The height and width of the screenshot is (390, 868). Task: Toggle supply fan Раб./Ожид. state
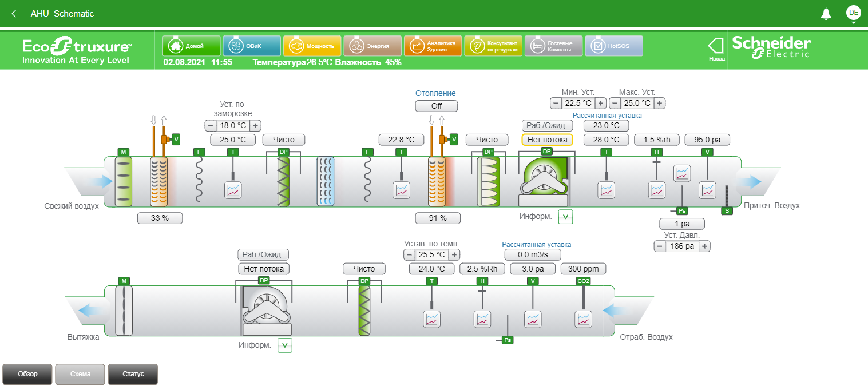tap(546, 126)
